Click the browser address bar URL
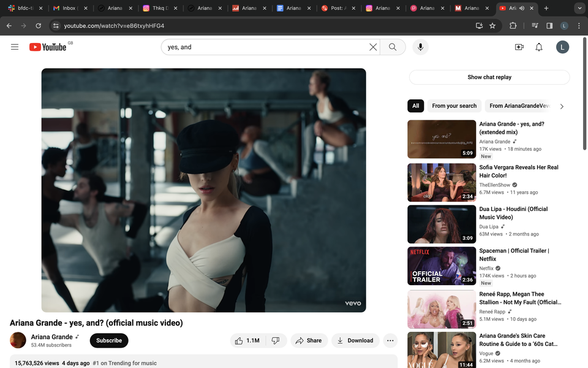Screen dimensions: 588x368 (114, 26)
